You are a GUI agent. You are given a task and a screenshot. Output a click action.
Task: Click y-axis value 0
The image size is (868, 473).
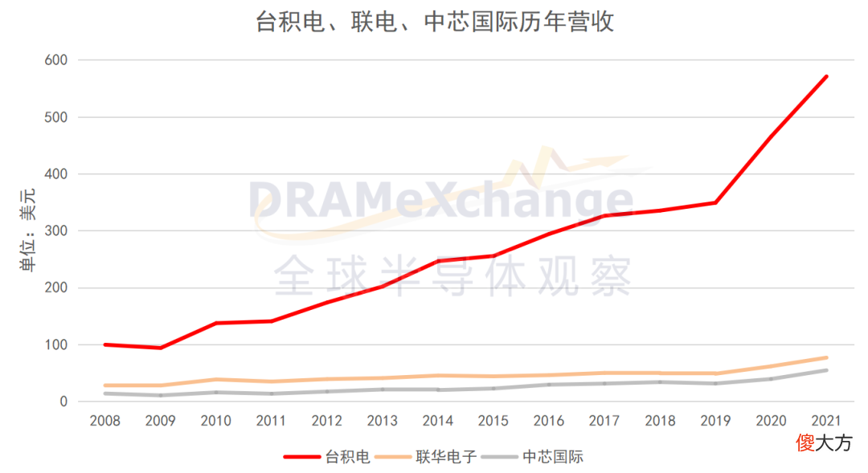(x=63, y=402)
